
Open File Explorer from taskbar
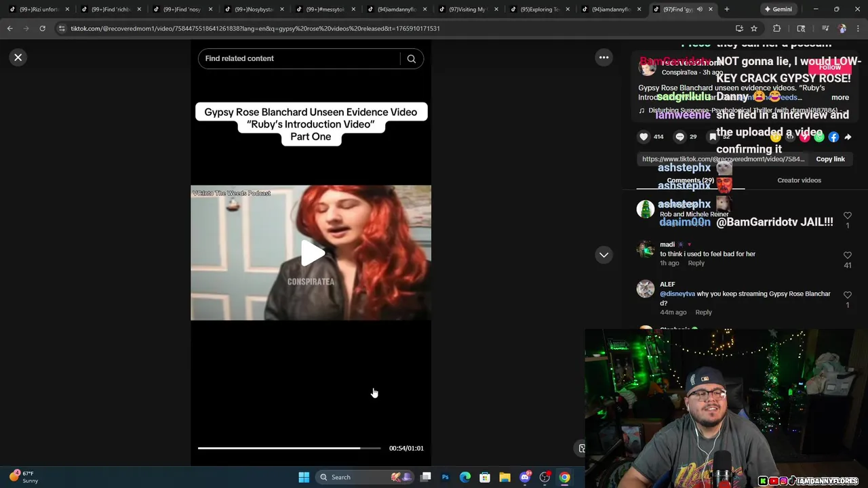(505, 477)
